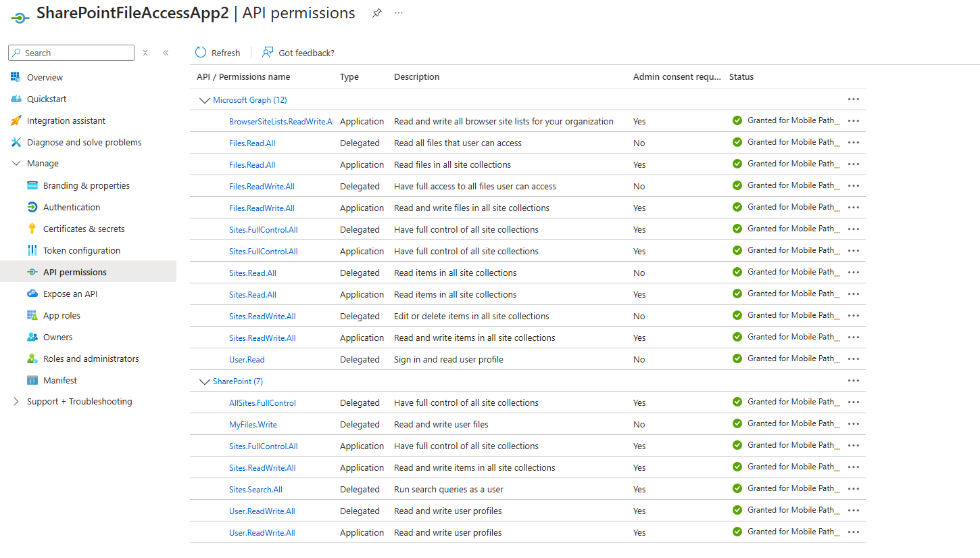Click the Integration assistant rocket icon
The width and height of the screenshot is (980, 558).
tap(16, 120)
